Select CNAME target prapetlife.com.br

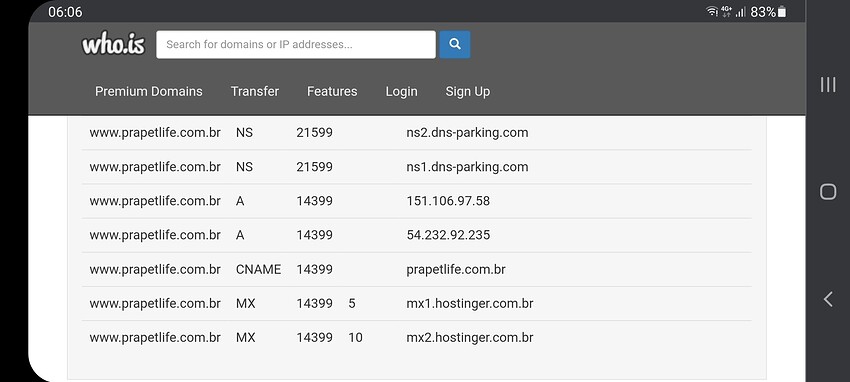455,269
